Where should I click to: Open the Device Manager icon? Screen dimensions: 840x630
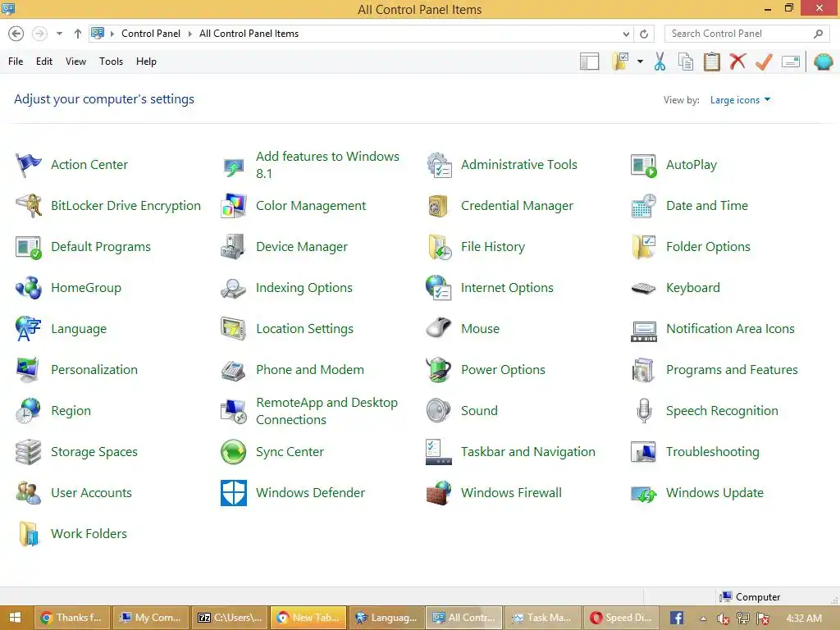click(234, 247)
